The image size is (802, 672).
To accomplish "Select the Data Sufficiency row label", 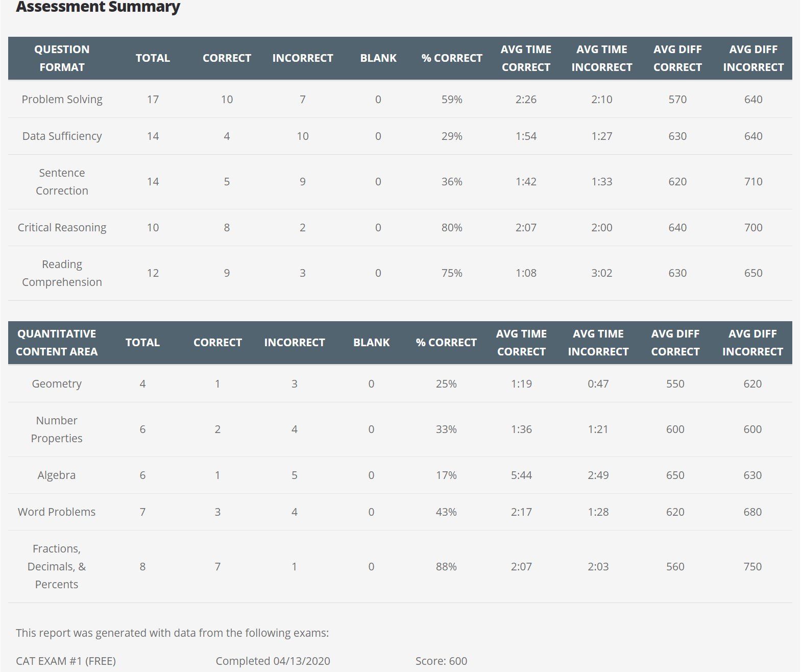I will pyautogui.click(x=62, y=136).
